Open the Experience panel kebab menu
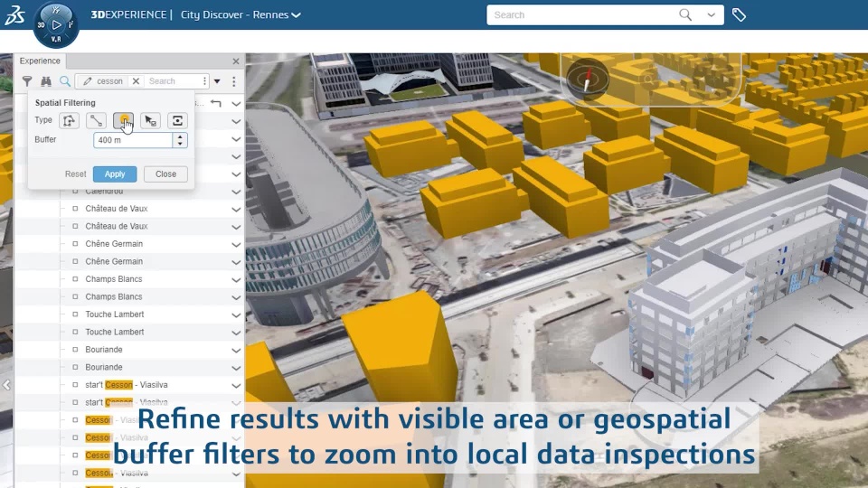The height and width of the screenshot is (488, 868). coord(234,81)
